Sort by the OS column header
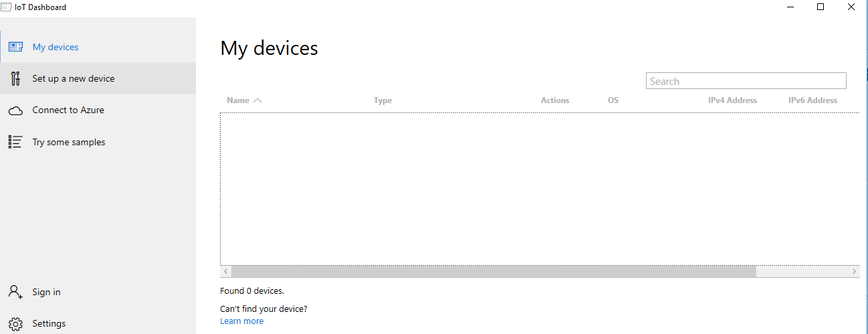Image resolution: width=868 pixels, height=334 pixels. coord(613,100)
